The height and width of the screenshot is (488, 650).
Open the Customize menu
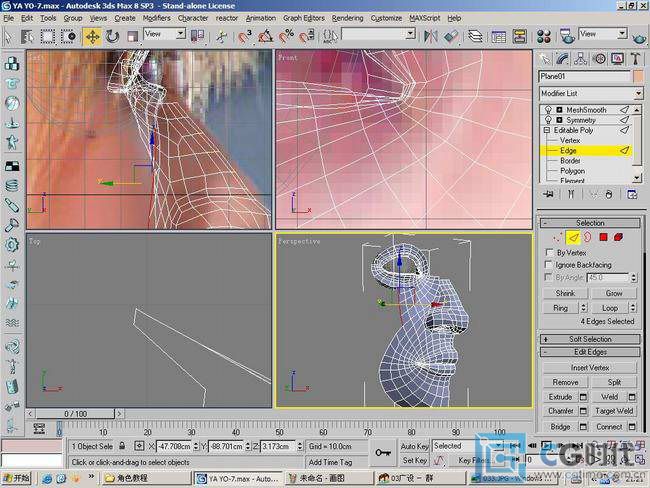[x=386, y=18]
